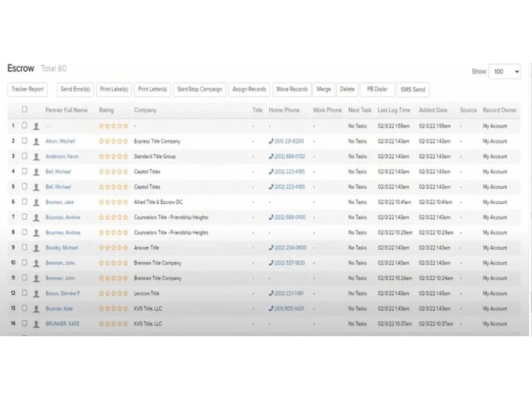This screenshot has width=532, height=399.
Task: Click phone icon beside (301) 231-8200
Action: [x=271, y=141]
